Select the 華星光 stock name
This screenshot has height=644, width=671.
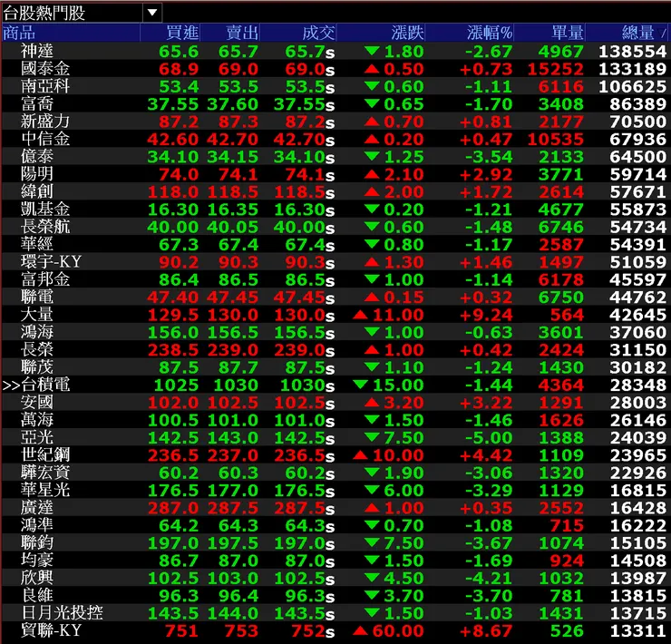(x=45, y=491)
